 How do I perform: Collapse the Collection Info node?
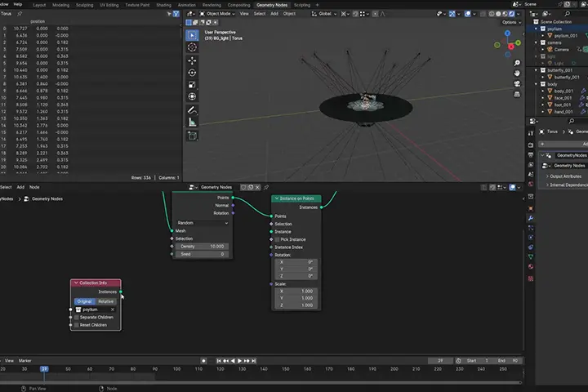tap(76, 283)
